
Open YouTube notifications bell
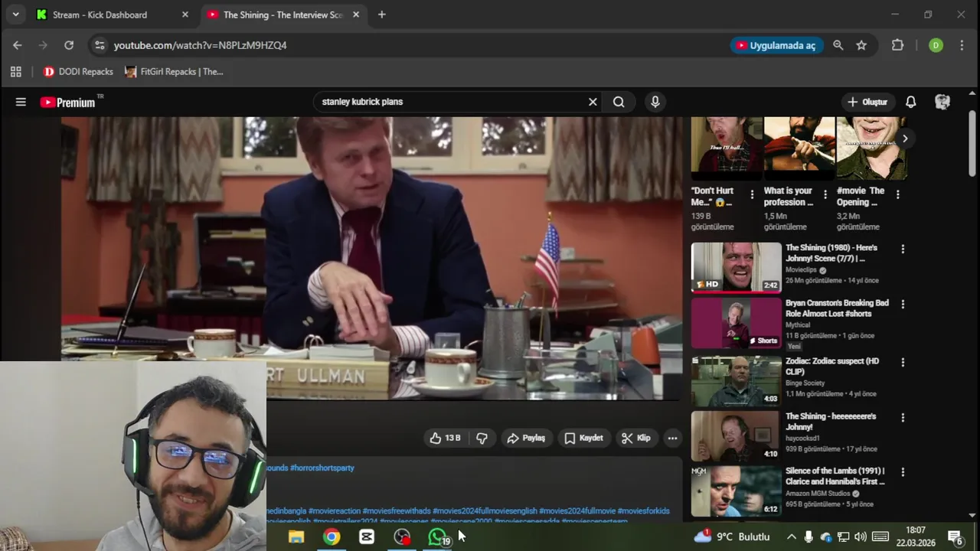911,102
